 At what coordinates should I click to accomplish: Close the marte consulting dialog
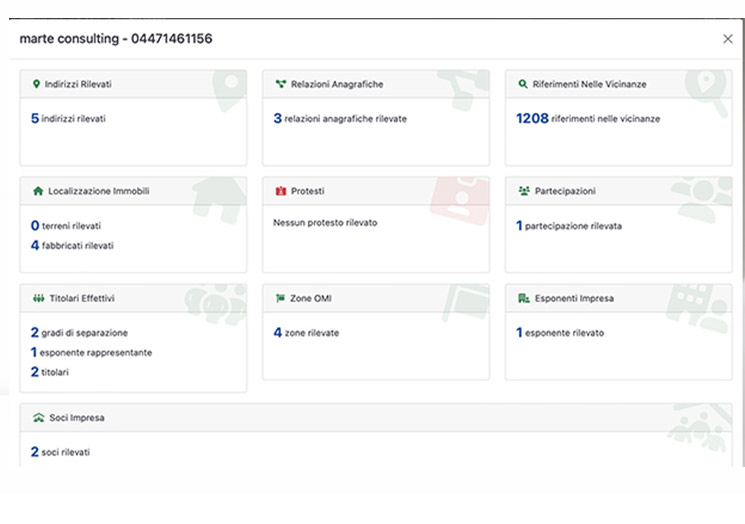[727, 39]
